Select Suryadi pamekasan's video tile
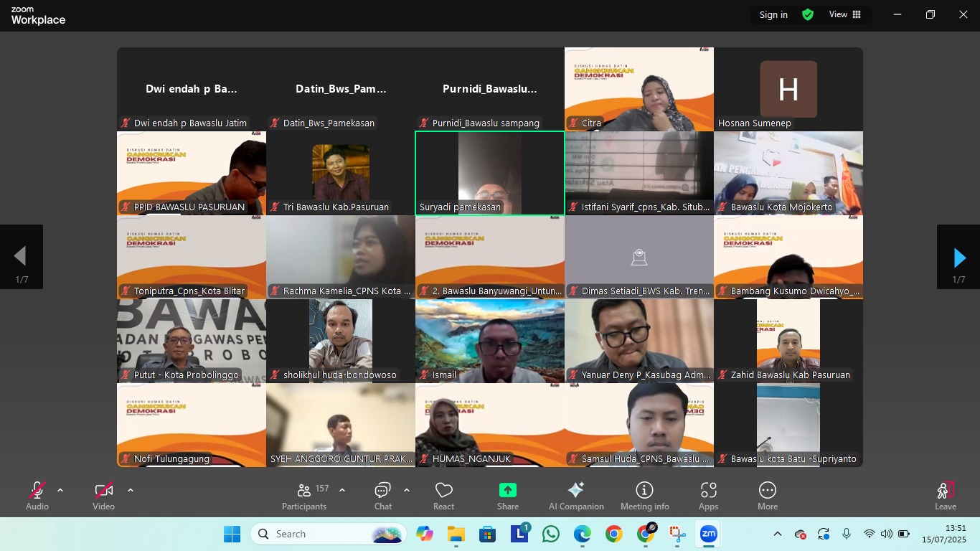 pyautogui.click(x=490, y=172)
